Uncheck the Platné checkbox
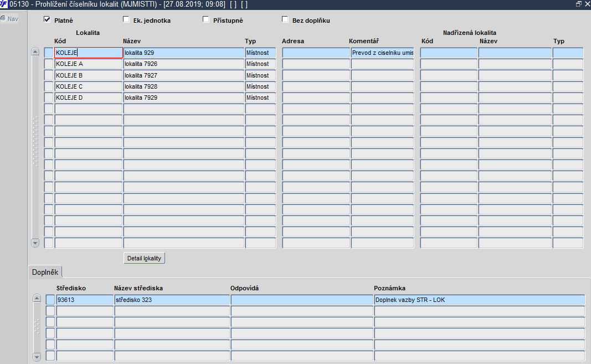 click(x=47, y=19)
